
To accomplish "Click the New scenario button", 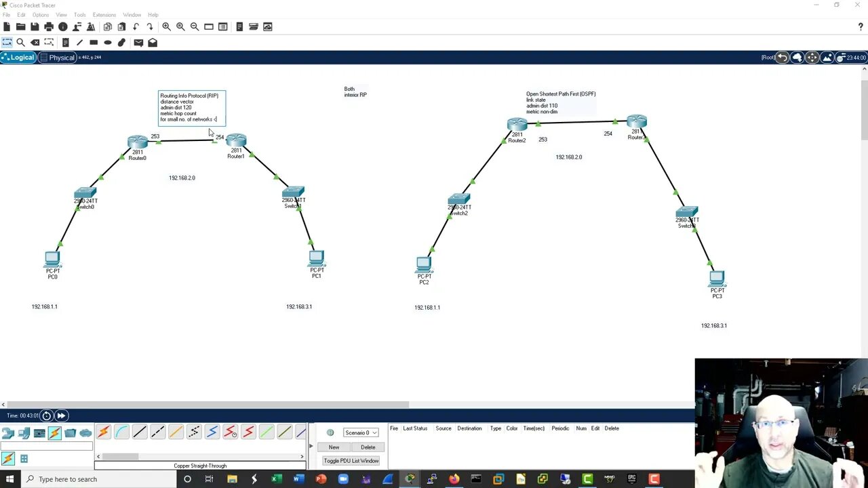I will 334,447.
